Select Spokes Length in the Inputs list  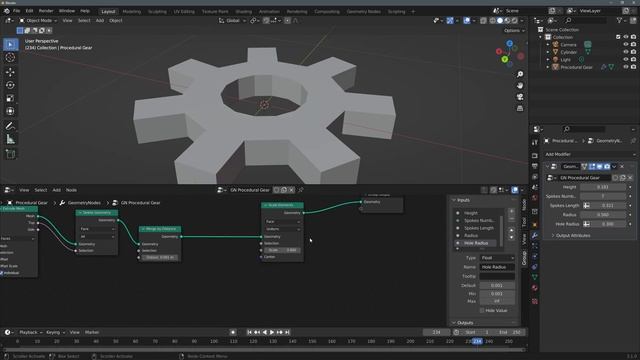point(478,228)
